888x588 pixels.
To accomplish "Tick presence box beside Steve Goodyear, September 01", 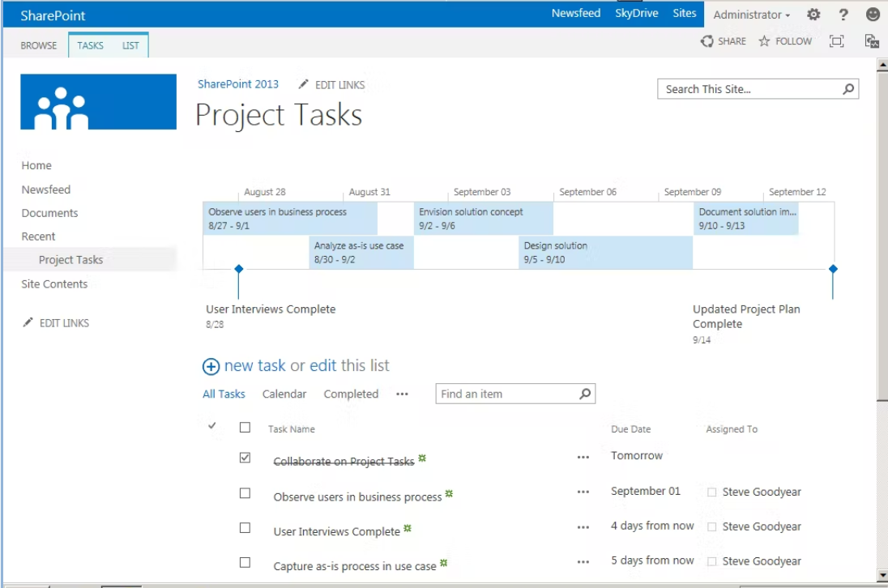I will [712, 492].
